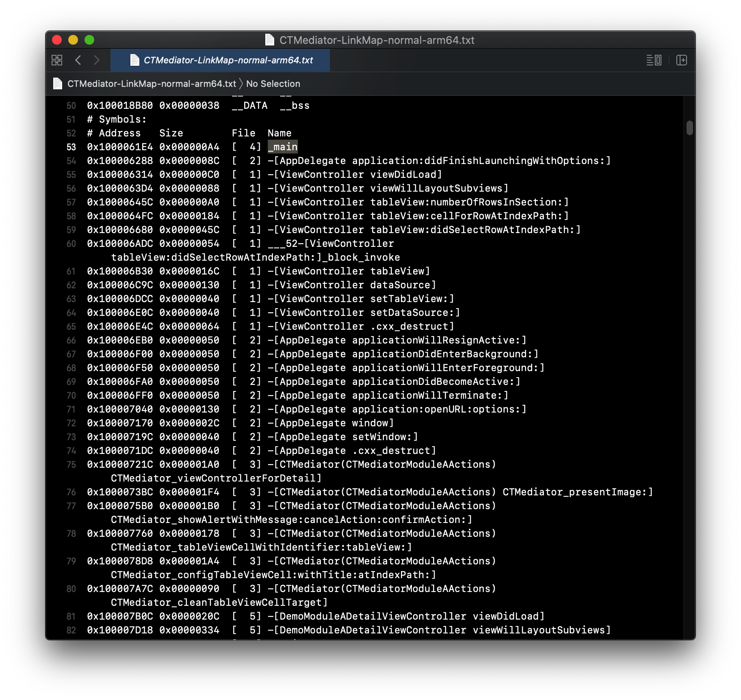
Task: Click '-[ViewController setDataSource:]'
Action: [364, 313]
